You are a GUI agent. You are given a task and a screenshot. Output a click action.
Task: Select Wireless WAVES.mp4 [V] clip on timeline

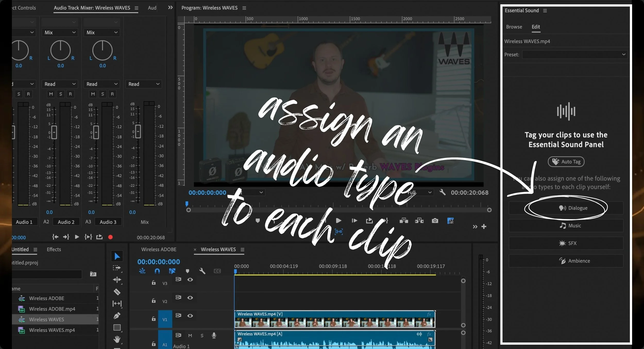335,319
